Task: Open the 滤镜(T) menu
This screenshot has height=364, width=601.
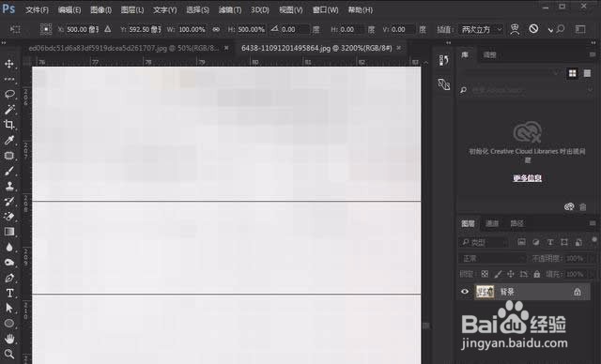Action: (x=230, y=10)
